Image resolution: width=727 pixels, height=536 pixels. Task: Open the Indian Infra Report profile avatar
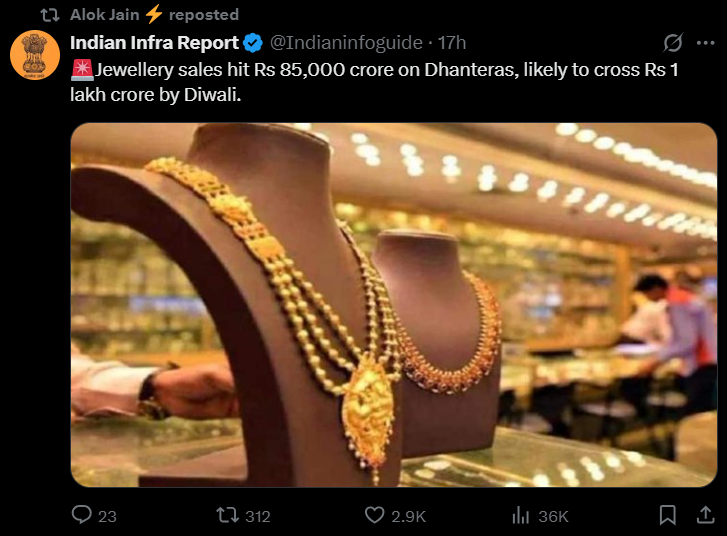click(x=35, y=54)
